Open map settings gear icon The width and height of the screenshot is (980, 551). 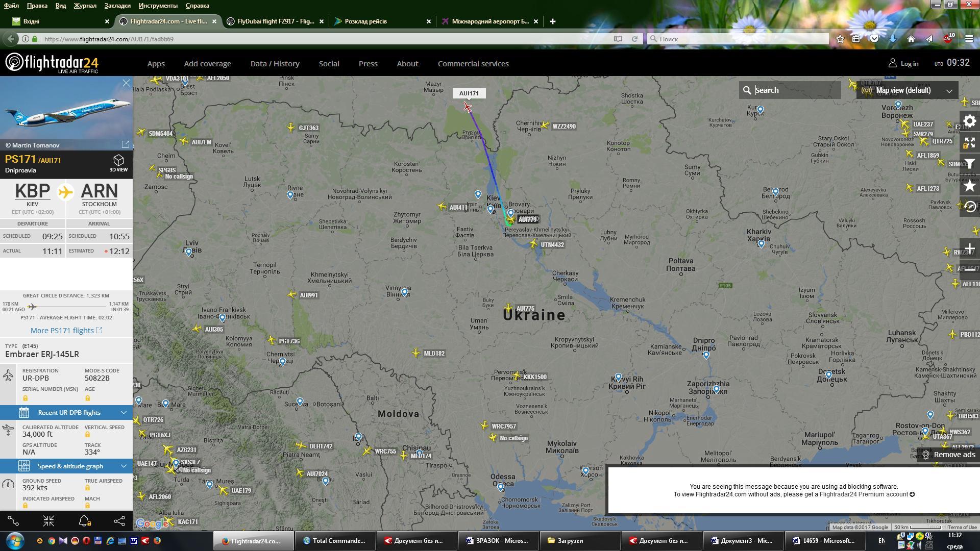click(969, 121)
